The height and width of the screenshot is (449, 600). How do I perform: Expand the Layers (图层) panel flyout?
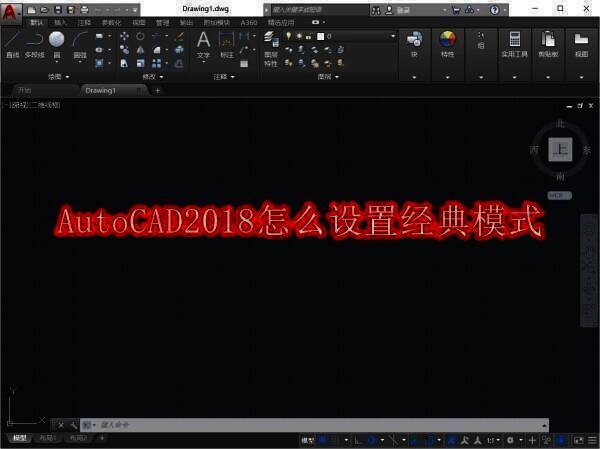coord(328,77)
